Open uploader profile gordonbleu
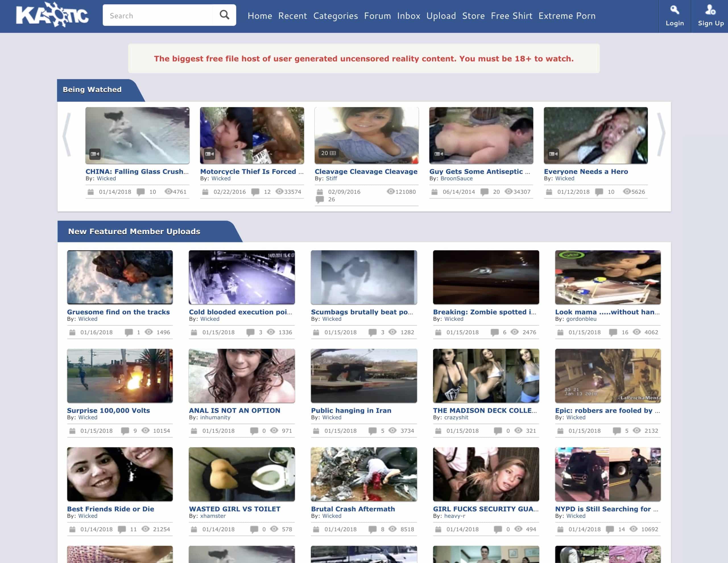This screenshot has height=563, width=728. 581,319
